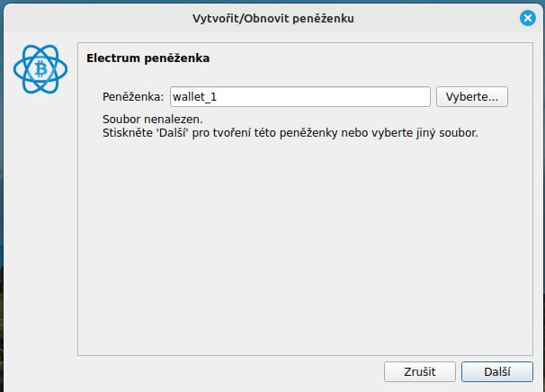
Task: Click empty area of the wizard panel
Action: pyautogui.click(x=305, y=244)
